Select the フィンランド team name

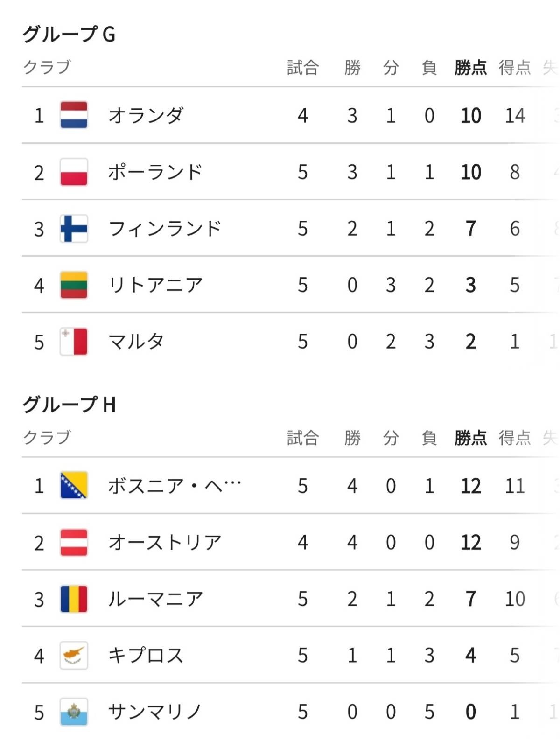pyautogui.click(x=164, y=229)
